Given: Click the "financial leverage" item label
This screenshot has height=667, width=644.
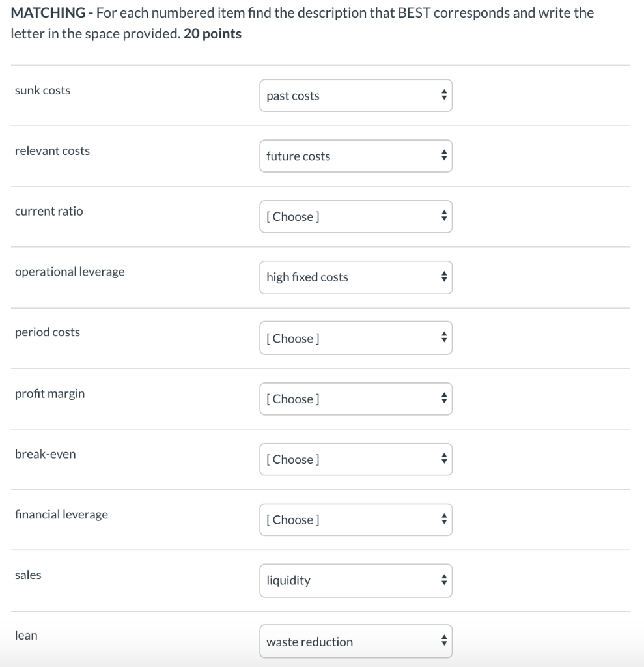Looking at the screenshot, I should [x=62, y=515].
